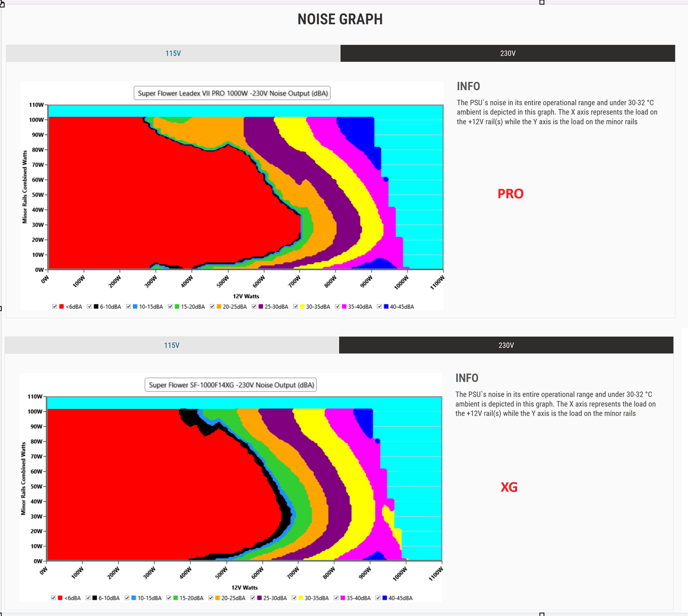Screen dimensions: 688x616
Task: Select magenta 35-40dBA swatch in SF-1000F14XG legend
Action: [x=343, y=598]
